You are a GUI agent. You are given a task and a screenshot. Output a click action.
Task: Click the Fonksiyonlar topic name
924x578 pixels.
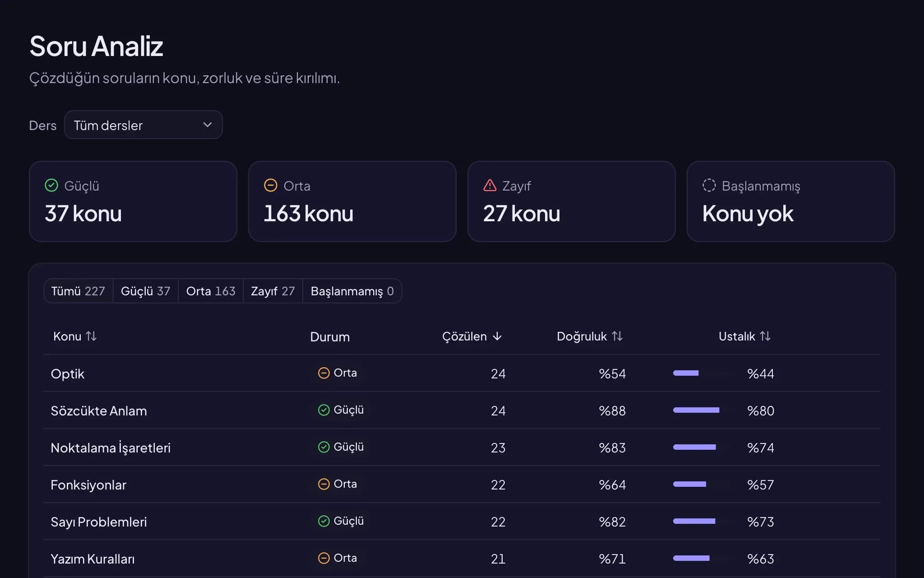click(x=88, y=485)
